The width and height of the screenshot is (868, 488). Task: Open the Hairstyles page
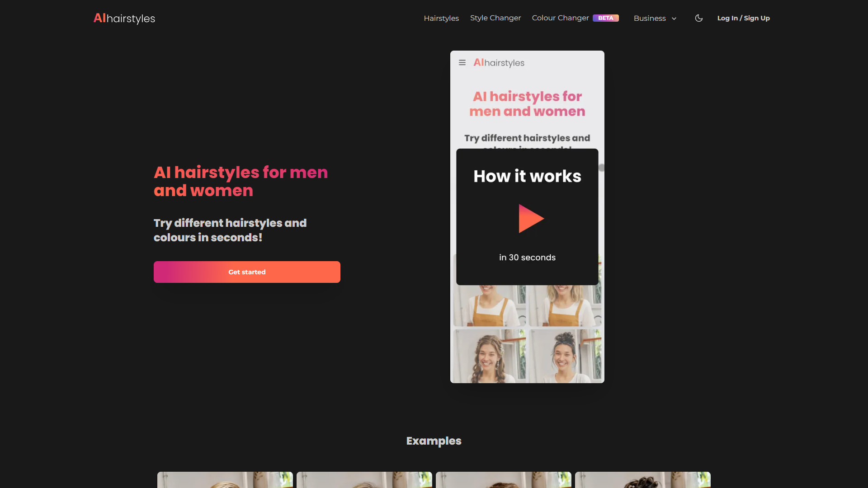(x=441, y=18)
